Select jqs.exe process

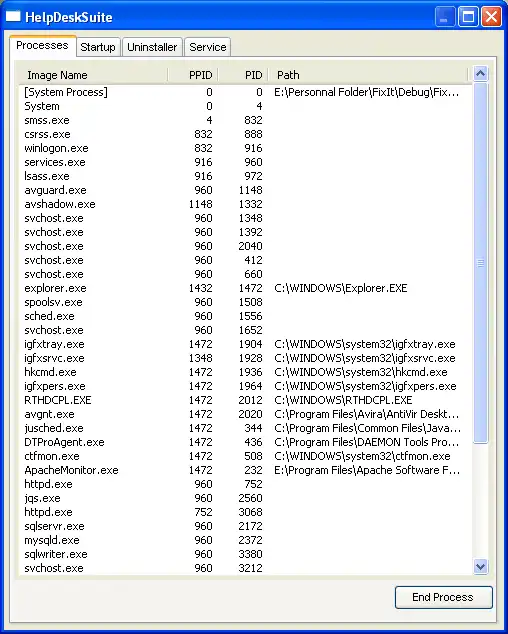point(245,498)
